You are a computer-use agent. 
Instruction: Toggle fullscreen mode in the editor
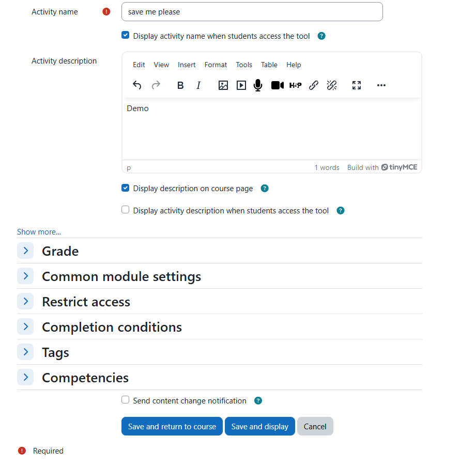tap(357, 85)
